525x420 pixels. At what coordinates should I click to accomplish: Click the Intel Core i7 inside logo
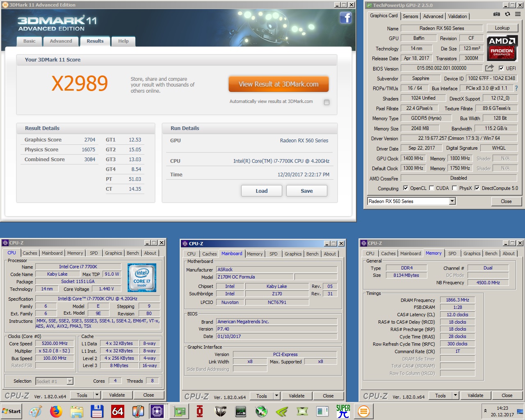[x=142, y=278]
